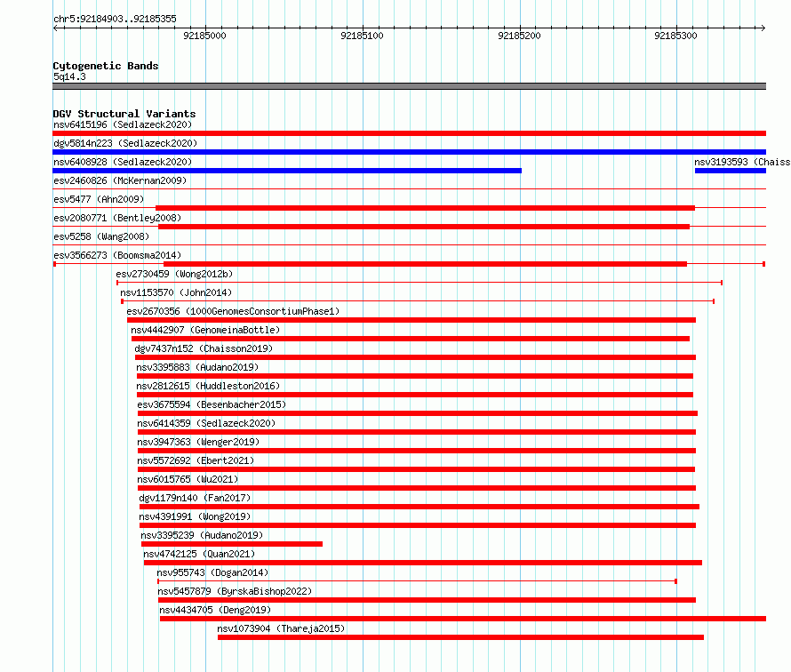Click the DGV Structural Variants track title
This screenshot has width=791, height=672.
pyautogui.click(x=124, y=114)
